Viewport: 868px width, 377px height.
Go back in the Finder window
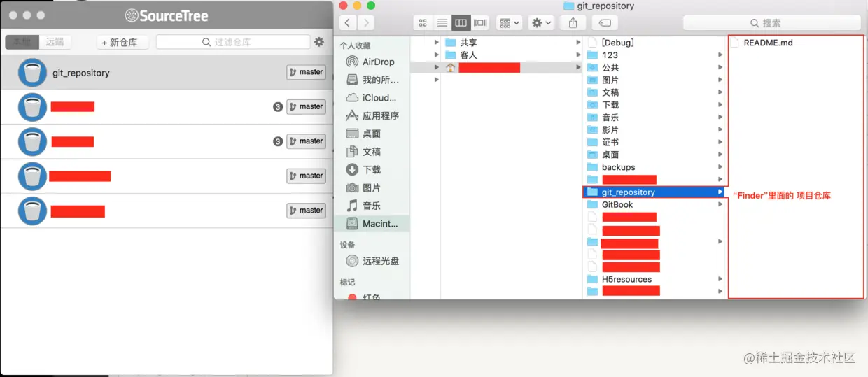[348, 23]
